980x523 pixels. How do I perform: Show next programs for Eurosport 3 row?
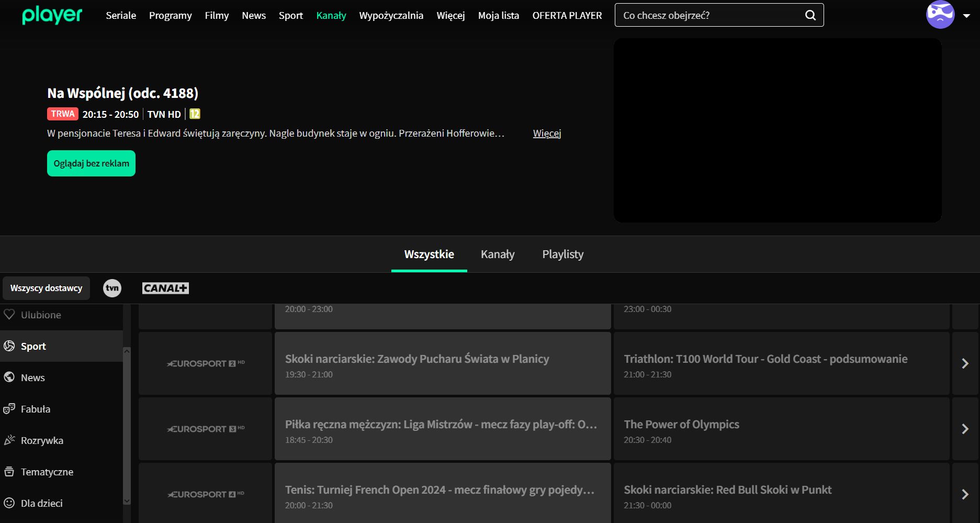(x=965, y=429)
